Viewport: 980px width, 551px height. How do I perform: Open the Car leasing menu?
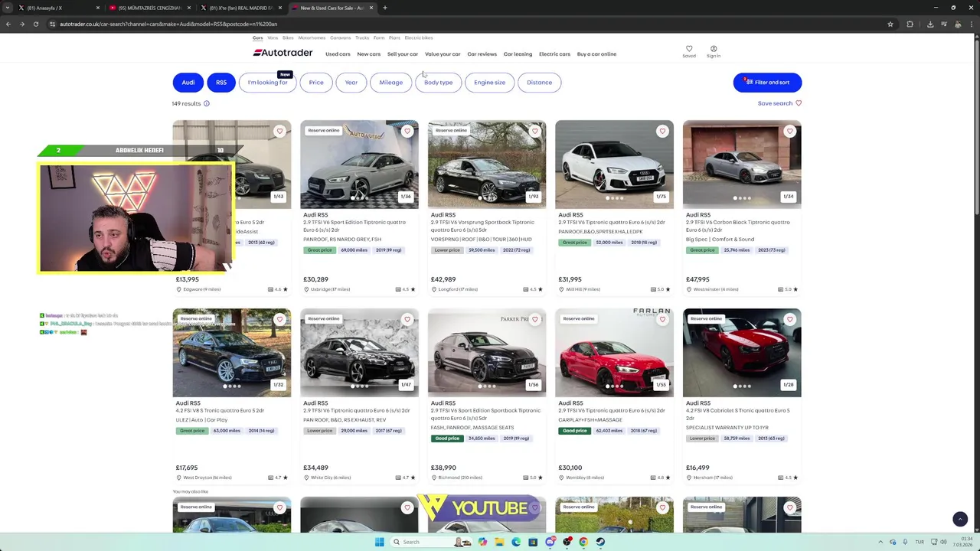[x=518, y=54]
